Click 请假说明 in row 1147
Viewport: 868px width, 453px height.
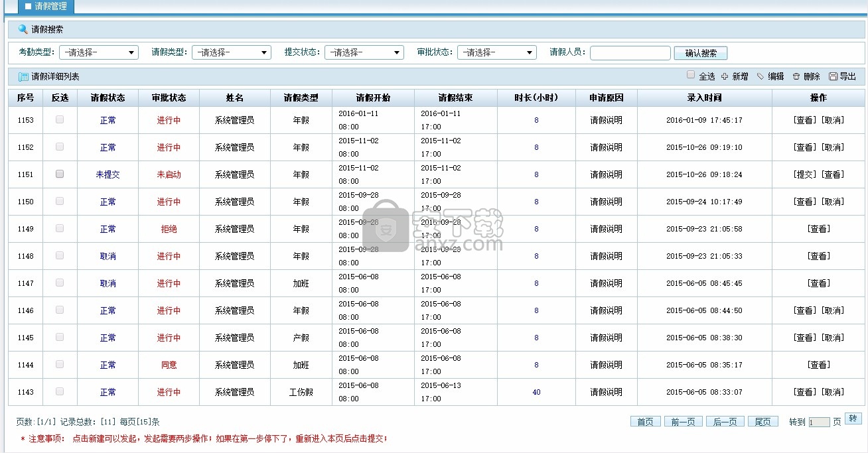click(607, 283)
